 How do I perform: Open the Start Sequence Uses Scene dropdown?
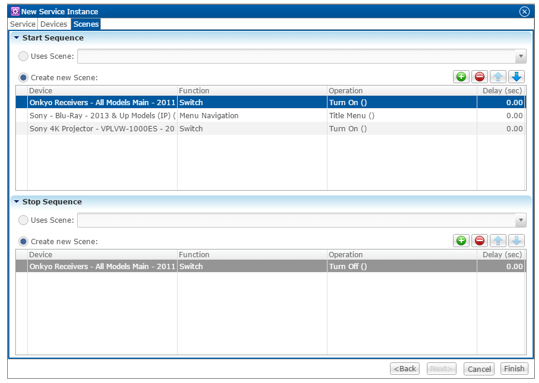(x=521, y=56)
